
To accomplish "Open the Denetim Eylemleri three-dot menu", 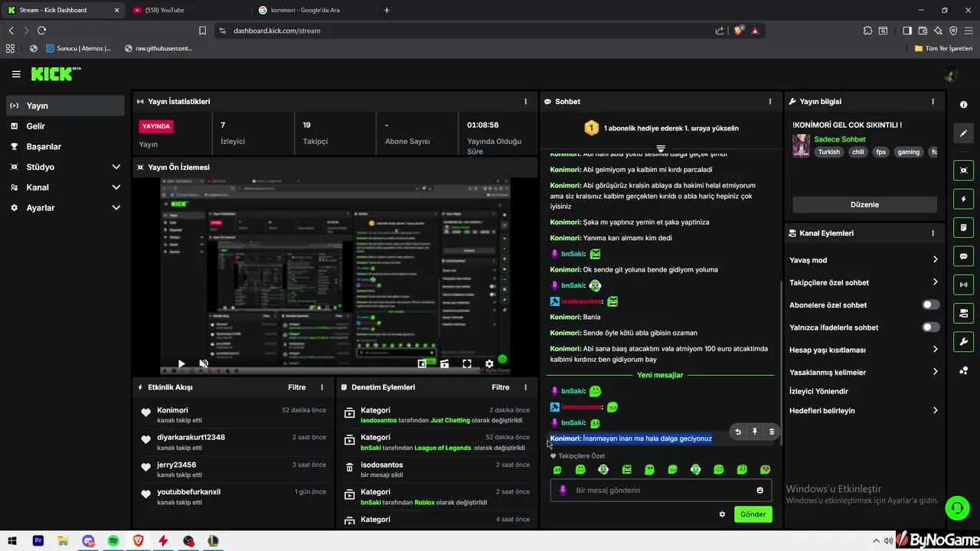I will pos(525,387).
